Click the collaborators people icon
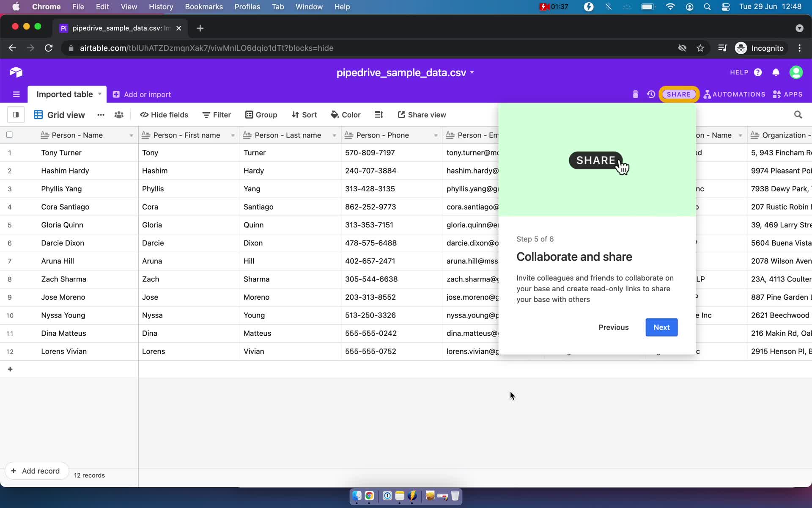Screen dimensions: 812x508 119,115
